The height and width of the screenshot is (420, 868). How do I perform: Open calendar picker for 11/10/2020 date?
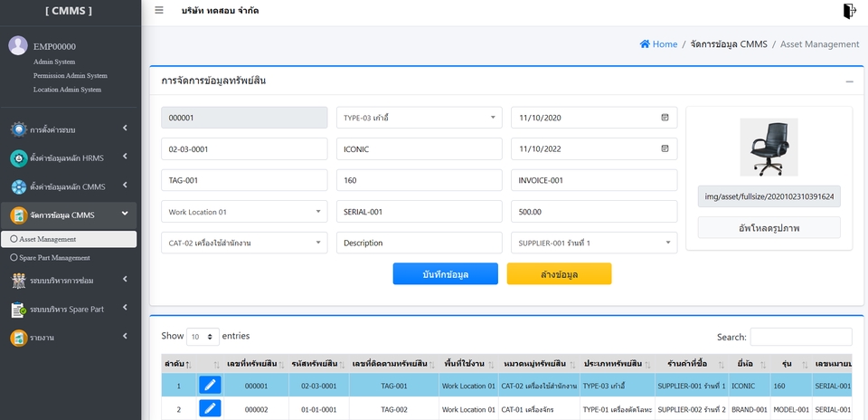pos(665,118)
